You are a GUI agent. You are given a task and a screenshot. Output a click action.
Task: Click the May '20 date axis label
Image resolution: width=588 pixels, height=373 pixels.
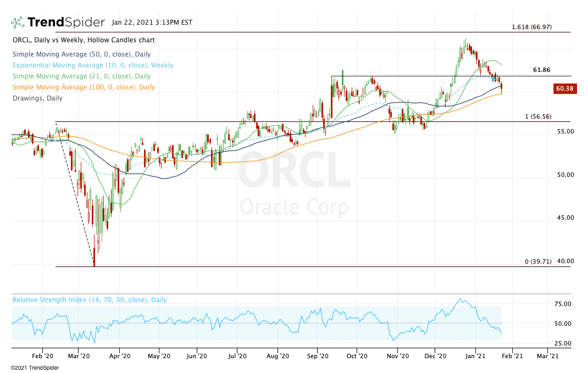click(x=159, y=356)
